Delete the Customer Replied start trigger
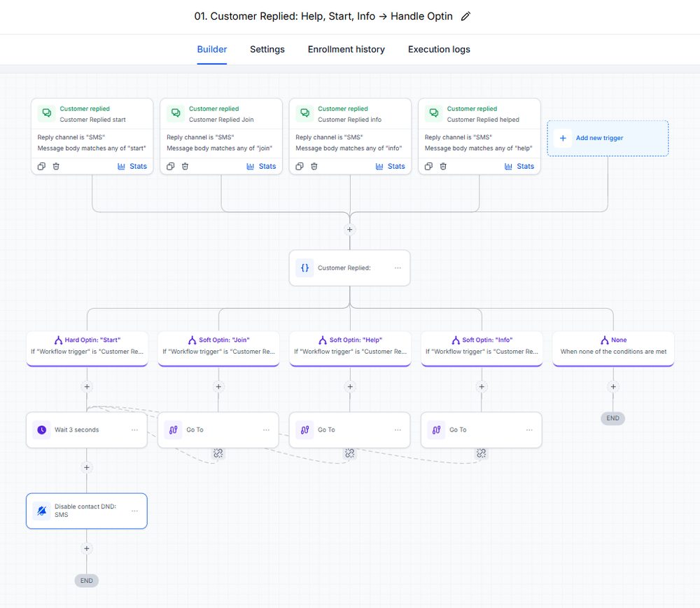 (x=56, y=166)
